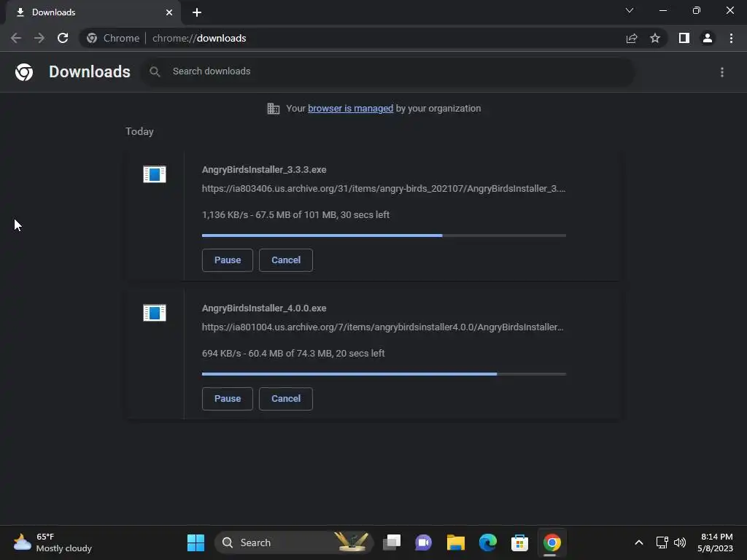Open the Chrome three-dot menu
This screenshot has height=560, width=747.
tap(731, 38)
